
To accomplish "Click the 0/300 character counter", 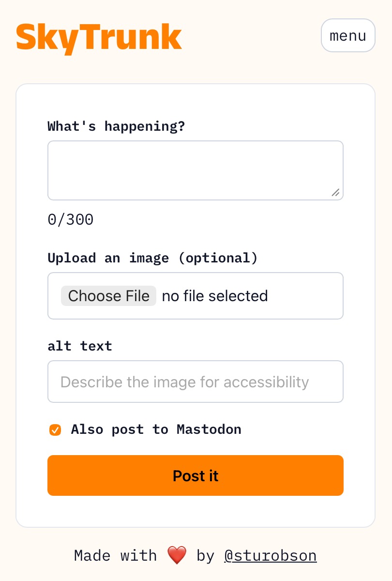I will (x=71, y=220).
